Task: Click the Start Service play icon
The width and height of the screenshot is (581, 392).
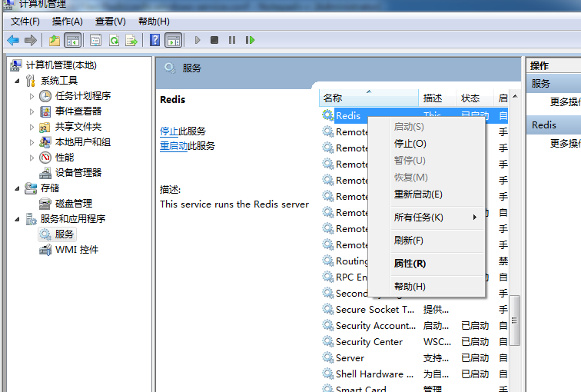Action: click(198, 40)
